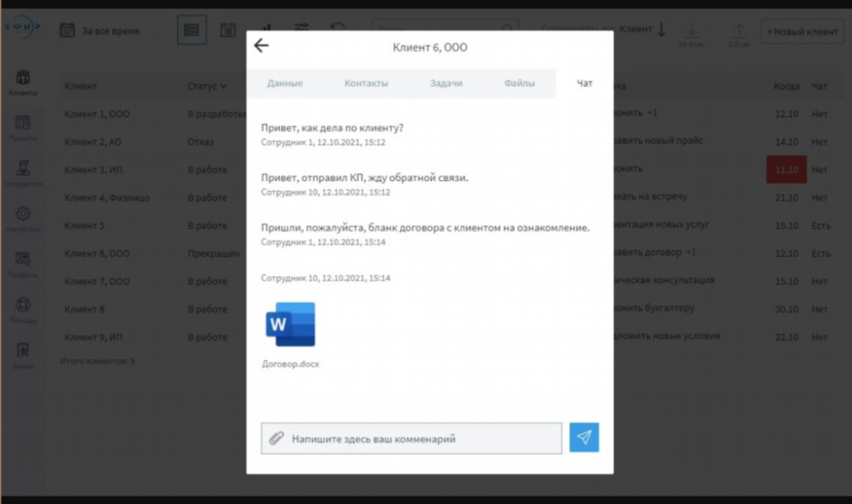Screen dimensions: 852x504
Task: Click row Клиент 2, АО
Action: [92, 141]
